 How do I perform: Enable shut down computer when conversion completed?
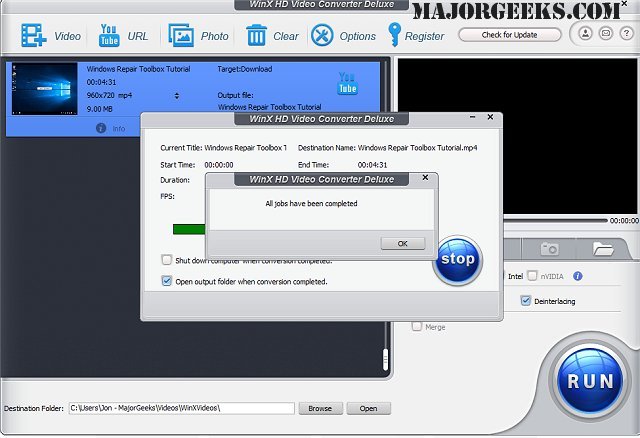click(167, 260)
